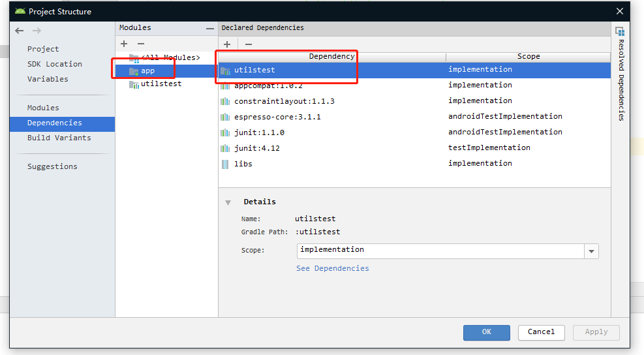Click the Android logo in title bar
644x355 pixels.
point(20,11)
